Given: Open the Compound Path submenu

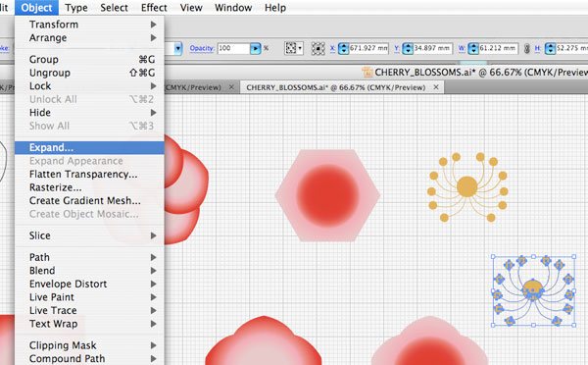Looking at the screenshot, I should point(89,358).
